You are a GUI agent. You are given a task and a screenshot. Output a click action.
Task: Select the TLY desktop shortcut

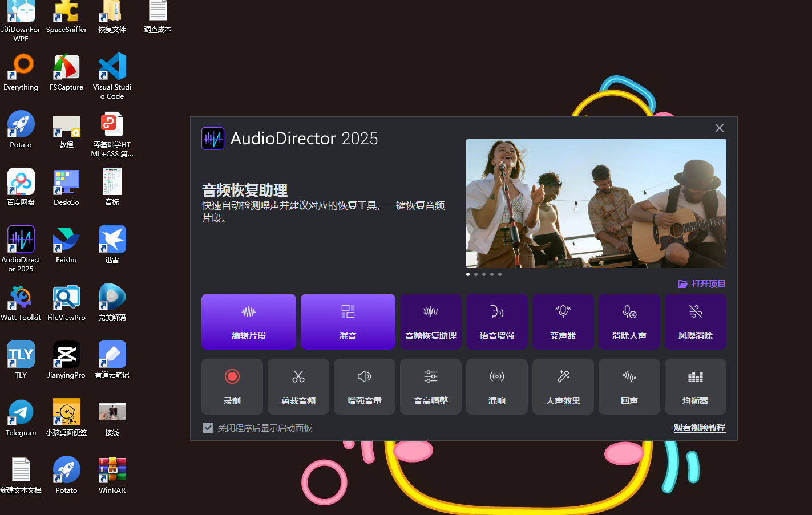(x=21, y=360)
